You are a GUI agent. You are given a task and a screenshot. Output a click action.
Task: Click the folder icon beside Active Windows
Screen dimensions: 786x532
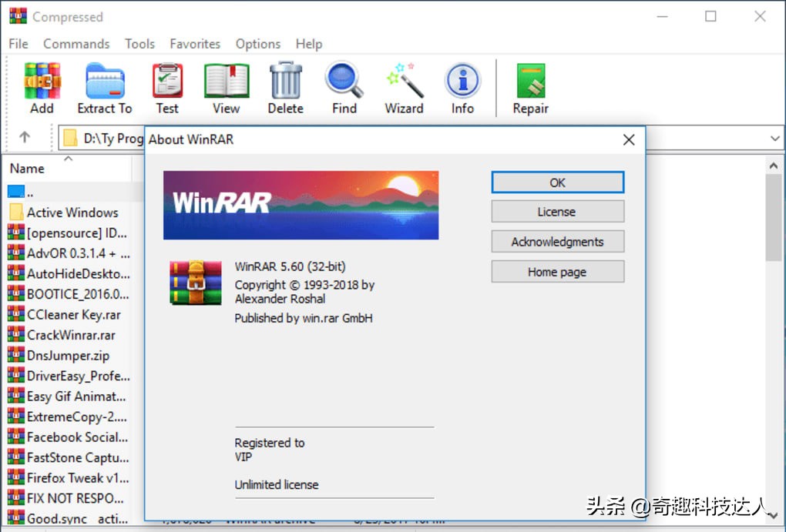(16, 212)
